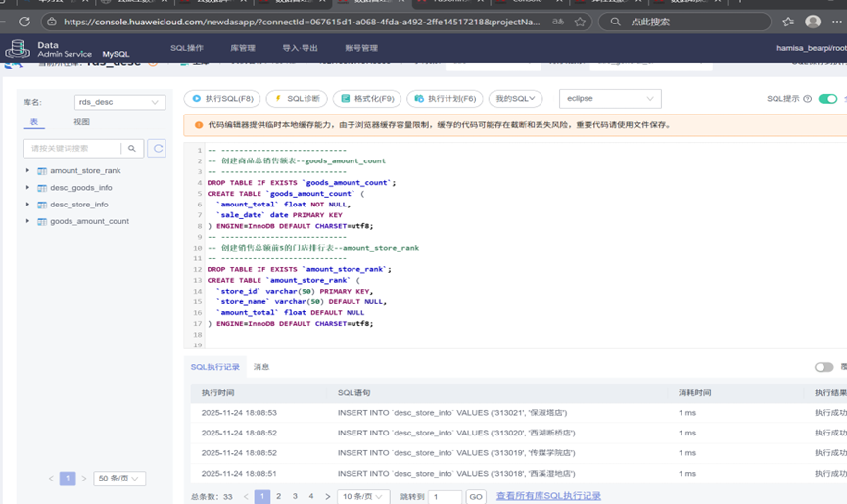
Task: Show the 执行计划(F6)
Action: coord(446,99)
